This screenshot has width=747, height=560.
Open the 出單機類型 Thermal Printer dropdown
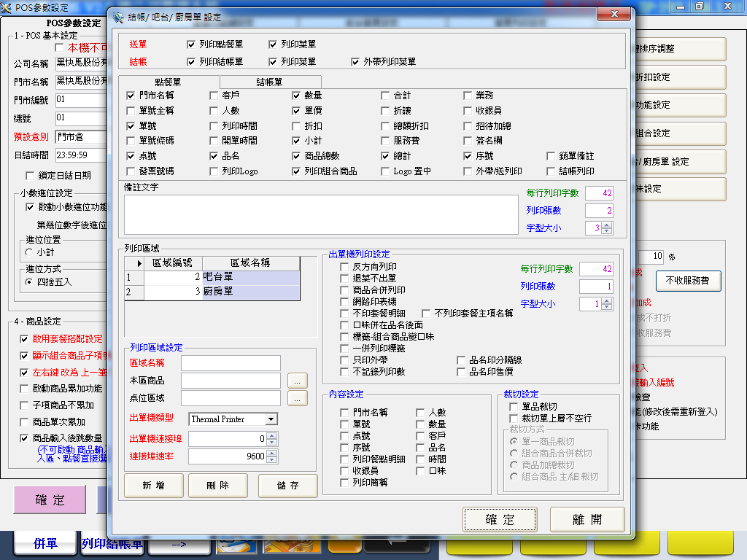271,419
